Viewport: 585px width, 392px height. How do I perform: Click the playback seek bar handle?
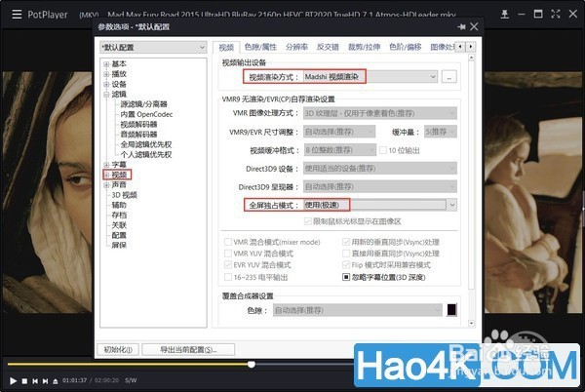click(252, 364)
